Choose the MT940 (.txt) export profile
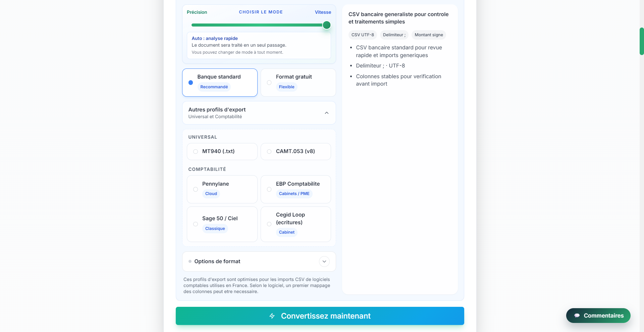 [x=222, y=151]
